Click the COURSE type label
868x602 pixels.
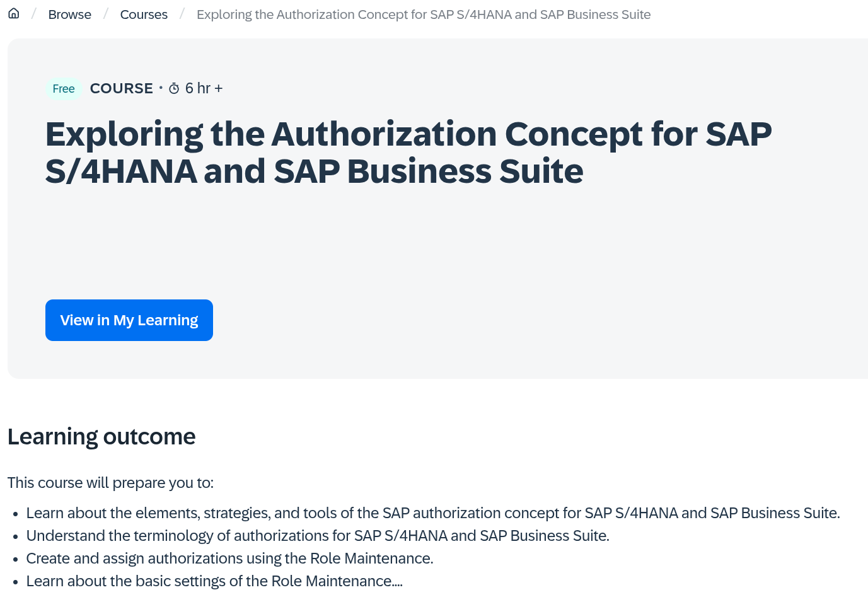pos(122,88)
